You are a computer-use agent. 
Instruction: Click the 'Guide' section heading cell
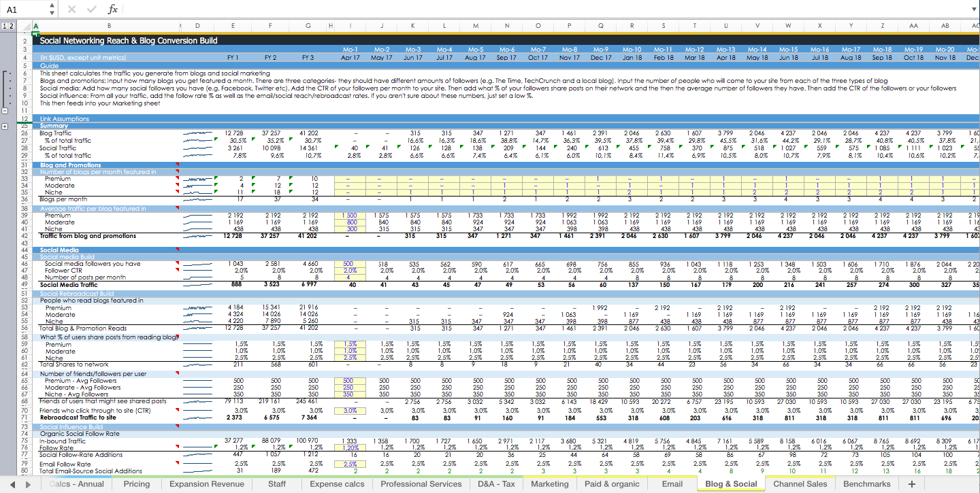(49, 66)
